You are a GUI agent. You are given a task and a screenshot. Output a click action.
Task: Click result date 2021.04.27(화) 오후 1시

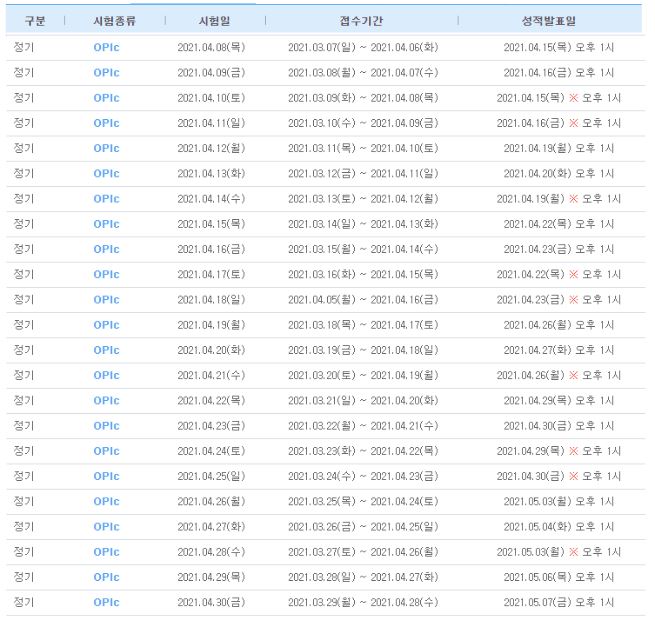click(559, 350)
